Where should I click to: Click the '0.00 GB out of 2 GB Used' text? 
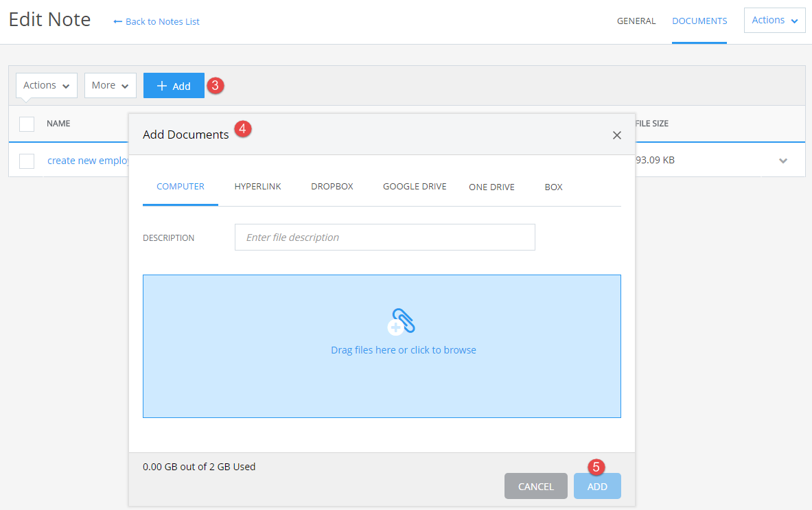(199, 467)
